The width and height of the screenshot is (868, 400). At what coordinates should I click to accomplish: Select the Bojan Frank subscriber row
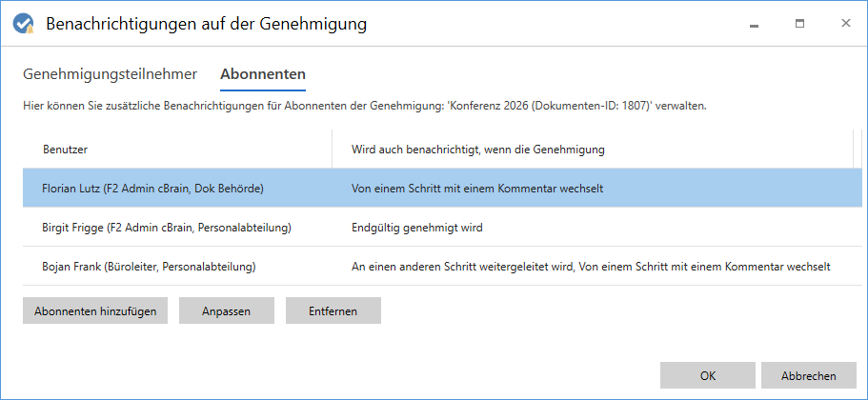click(442, 266)
